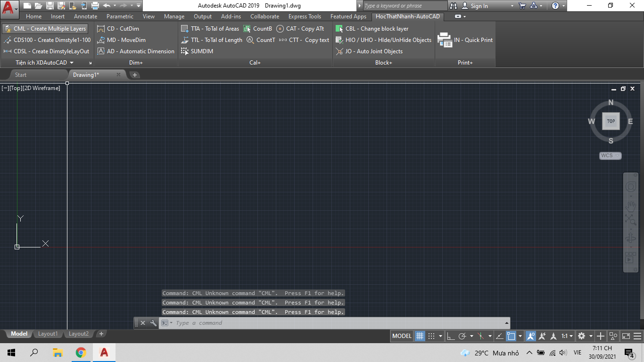This screenshot has width=644, height=362.
Task: Click the Open file folder icon
Action: point(38,6)
